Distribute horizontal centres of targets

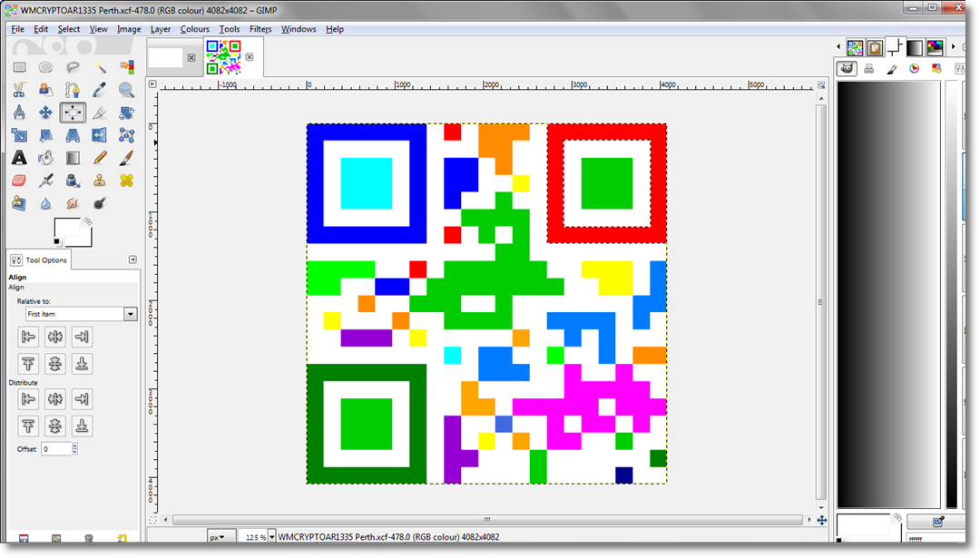(55, 398)
